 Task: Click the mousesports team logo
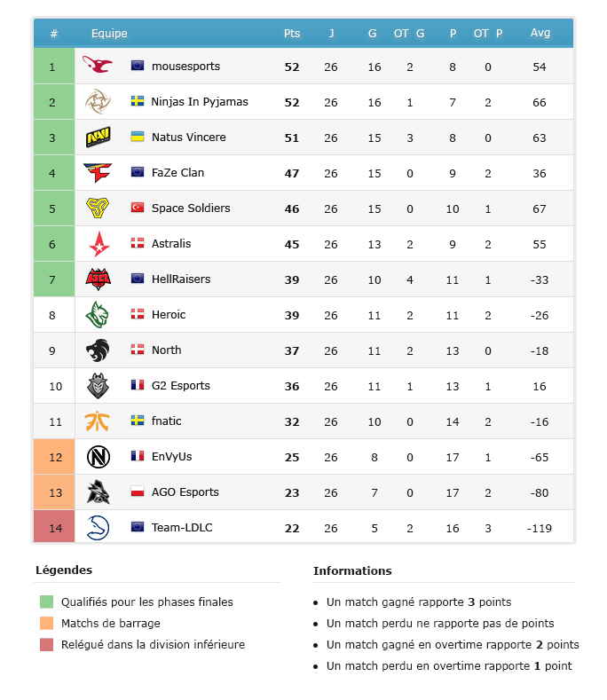point(98,66)
